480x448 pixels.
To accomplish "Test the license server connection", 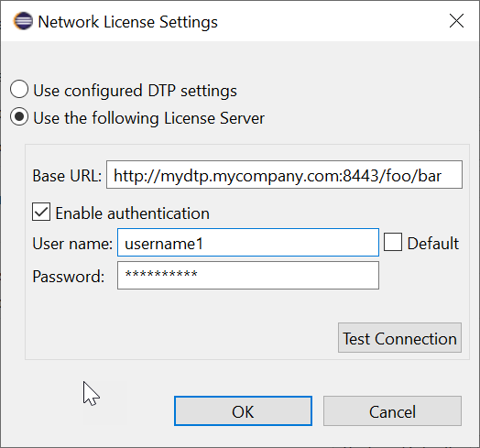I will pyautogui.click(x=399, y=337).
